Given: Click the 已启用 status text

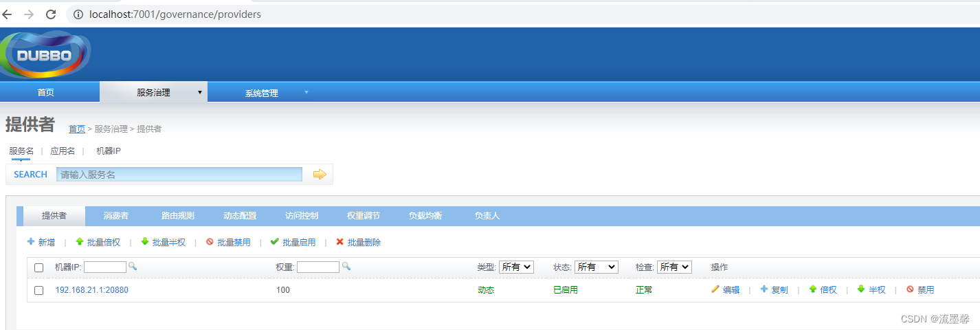Looking at the screenshot, I should coord(566,290).
